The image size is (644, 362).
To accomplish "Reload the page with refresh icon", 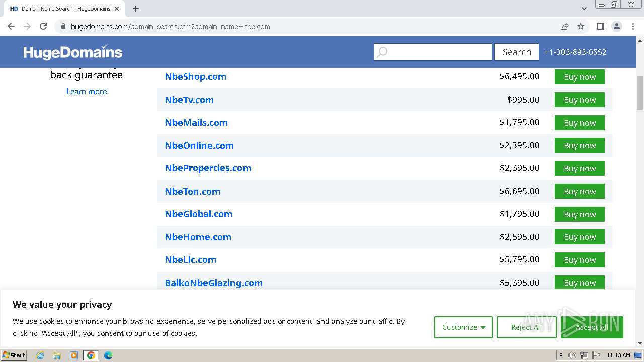I will (x=43, y=26).
